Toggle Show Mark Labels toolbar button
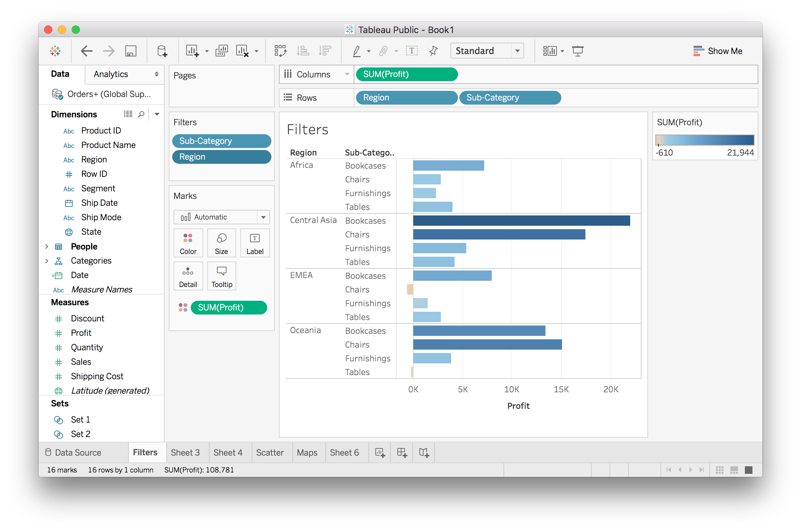 click(412, 51)
